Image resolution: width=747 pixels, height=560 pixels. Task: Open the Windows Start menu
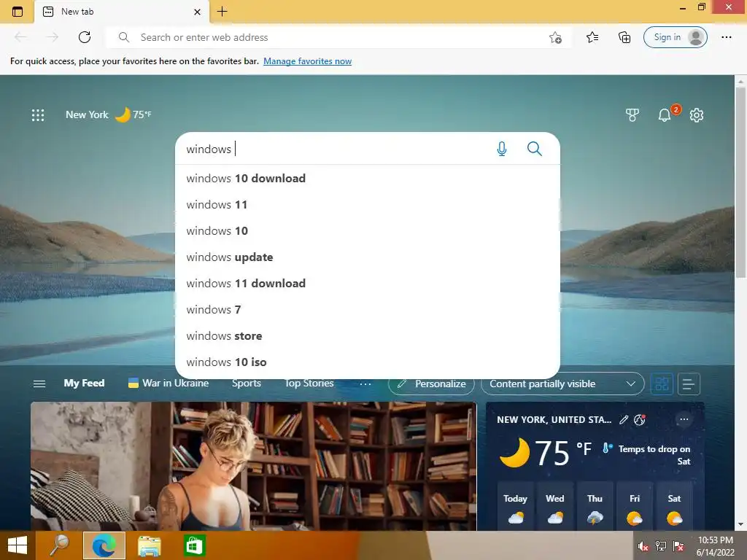[x=18, y=545]
